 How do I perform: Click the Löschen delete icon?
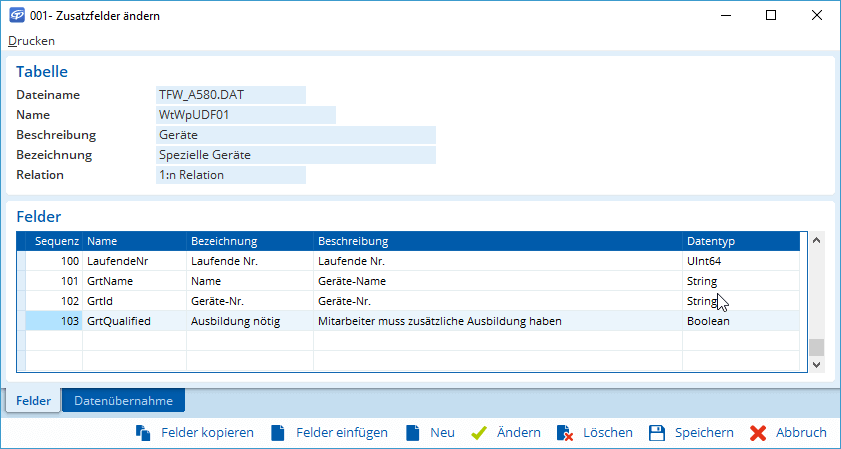tap(565, 433)
